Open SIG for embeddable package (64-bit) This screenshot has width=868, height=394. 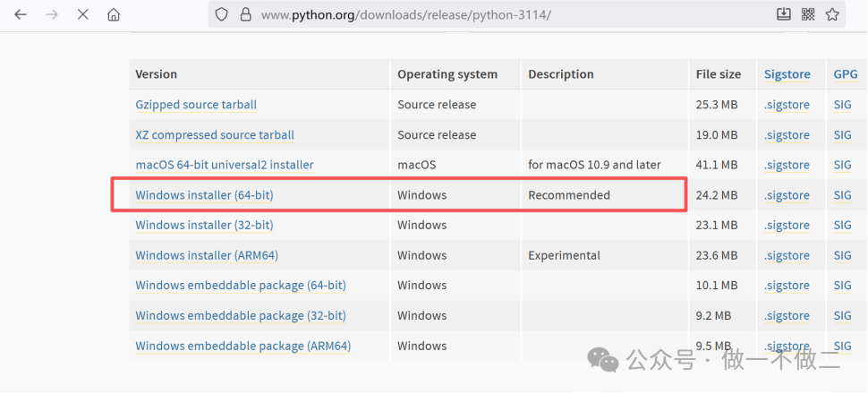point(842,286)
